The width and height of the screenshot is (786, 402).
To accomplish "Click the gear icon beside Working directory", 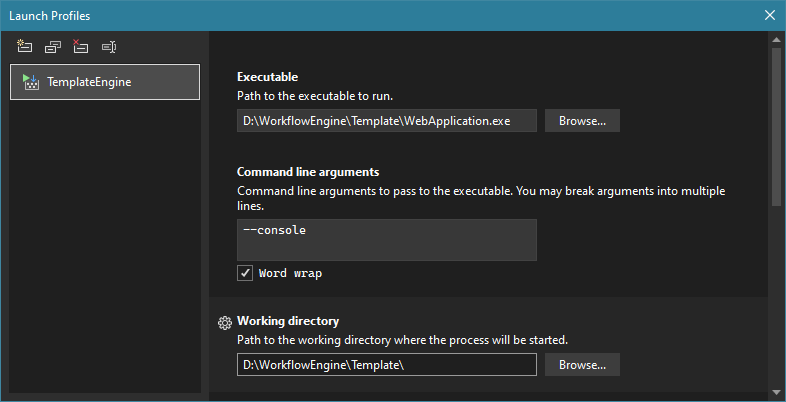I will coord(225,322).
